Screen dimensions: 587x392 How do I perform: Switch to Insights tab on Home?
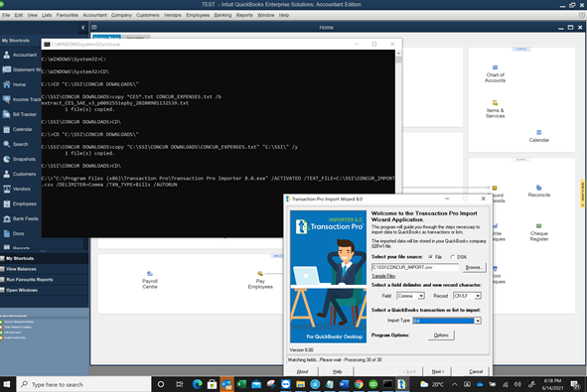point(135,38)
